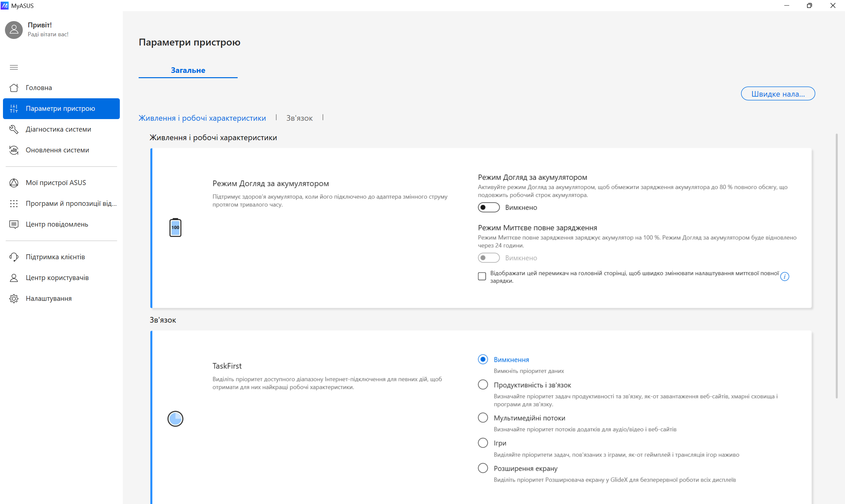Screen dimensions: 845x504
Task: Open Центр користувачів menu item
Action: coord(61,278)
